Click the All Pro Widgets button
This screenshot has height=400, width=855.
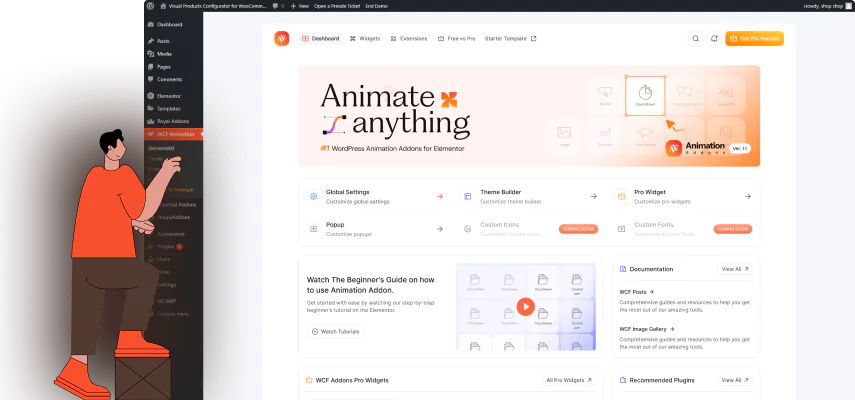click(569, 380)
